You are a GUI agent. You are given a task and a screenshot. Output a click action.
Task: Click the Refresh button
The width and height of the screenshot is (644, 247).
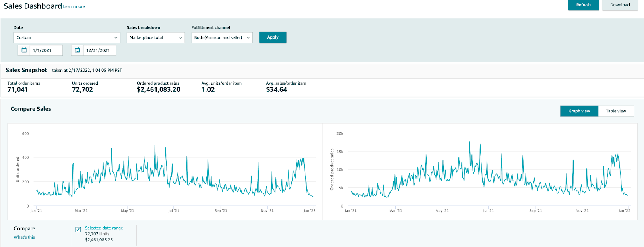click(583, 5)
